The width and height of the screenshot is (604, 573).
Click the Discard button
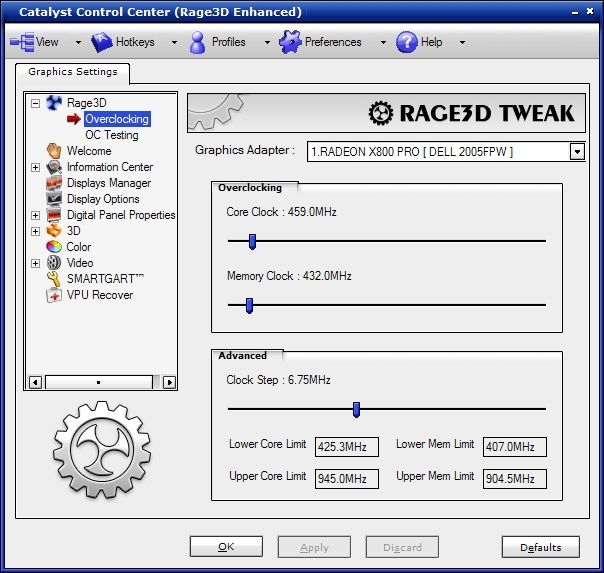402,547
